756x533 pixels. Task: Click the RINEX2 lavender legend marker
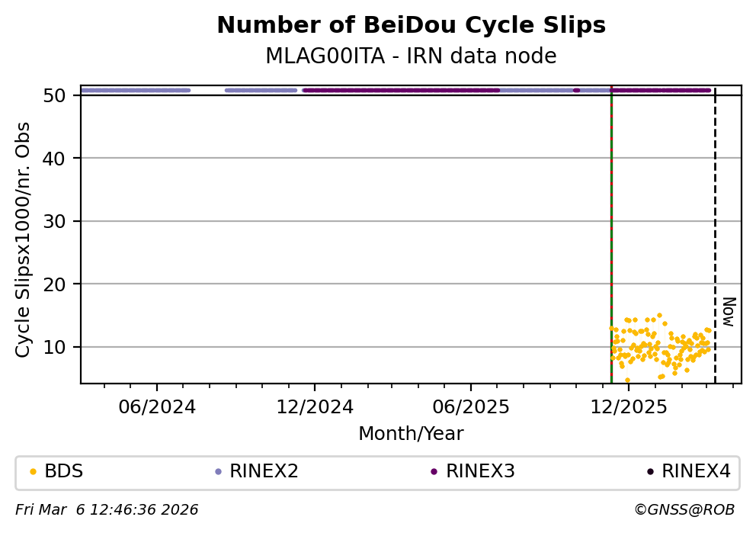[x=219, y=472]
